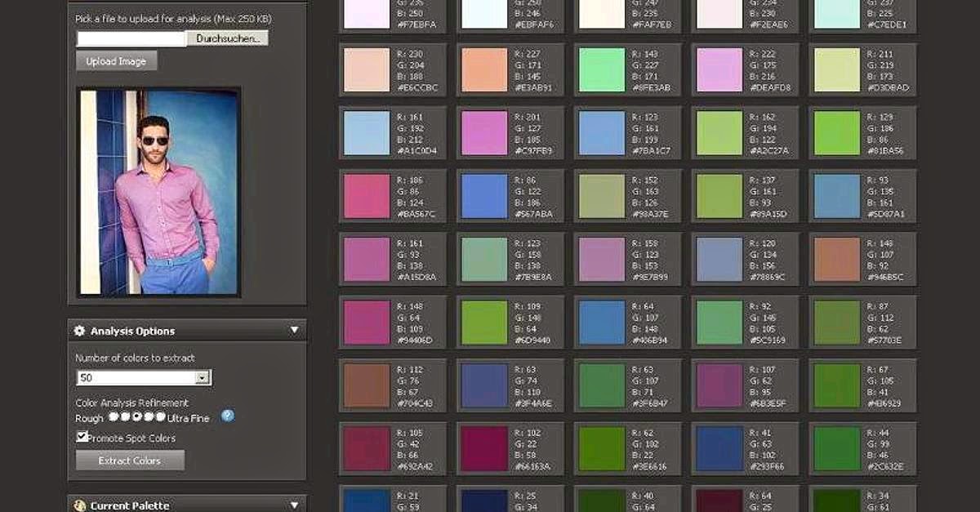Image resolution: width=980 pixels, height=512 pixels.
Task: Pick the royal blue swatch #567ABA
Action: [x=484, y=196]
